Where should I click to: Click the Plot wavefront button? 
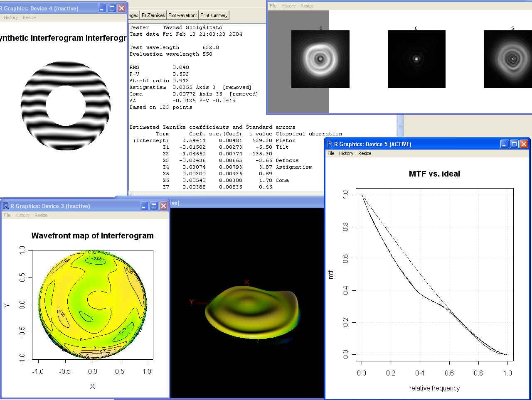pyautogui.click(x=182, y=15)
